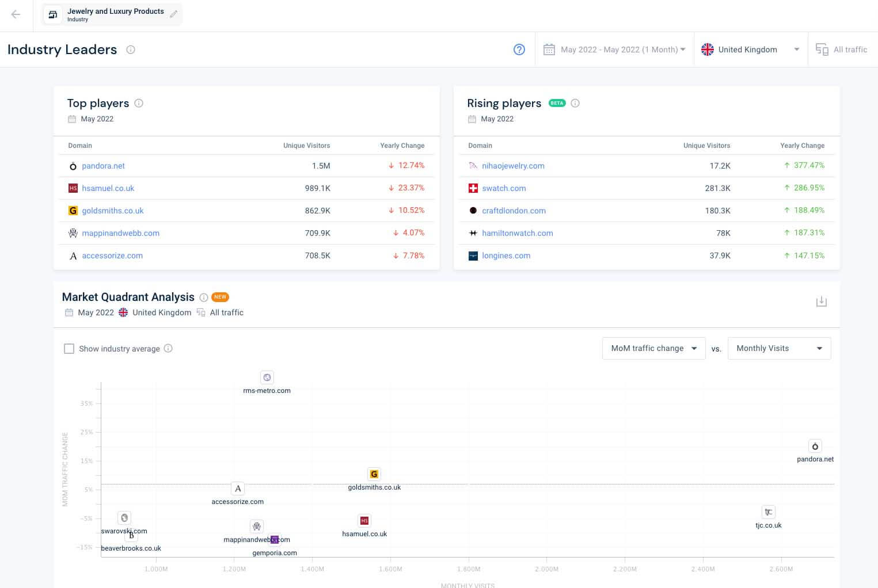Select hsamuel.co.uk marker in quadrant chart
Screen dimensions: 878x588
pos(364,521)
